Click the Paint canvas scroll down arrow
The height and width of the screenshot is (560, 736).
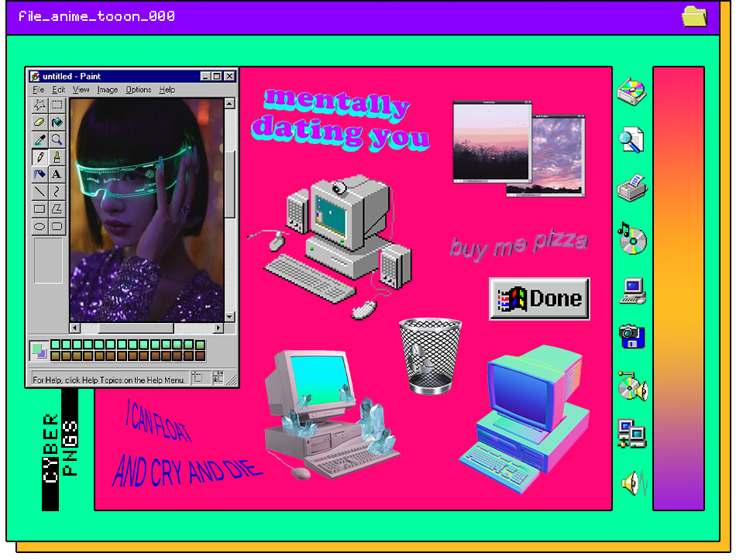[229, 316]
